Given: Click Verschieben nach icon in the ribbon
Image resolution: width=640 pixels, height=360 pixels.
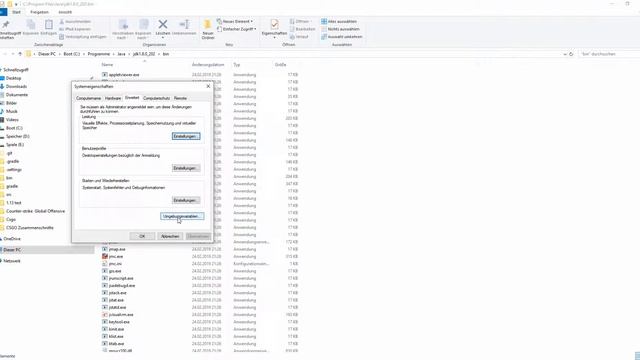Looking at the screenshot, I should point(123,25).
